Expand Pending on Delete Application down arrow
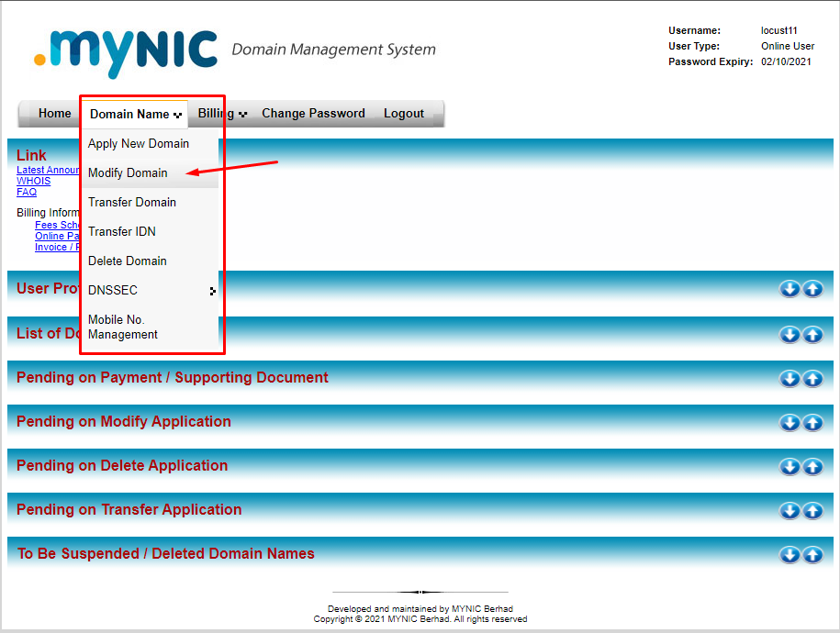Image resolution: width=840 pixels, height=633 pixels. coord(790,466)
